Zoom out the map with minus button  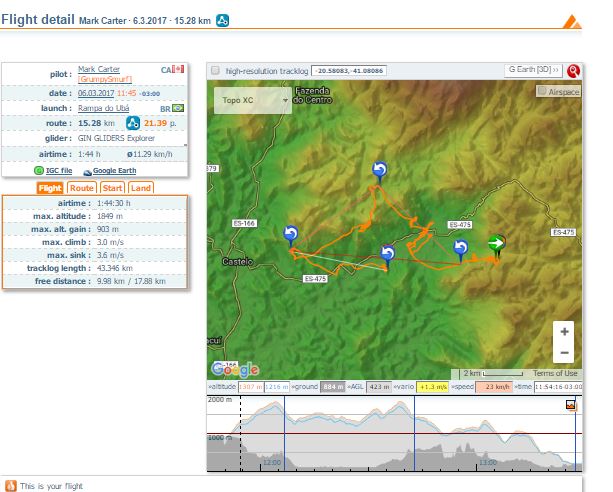click(565, 352)
